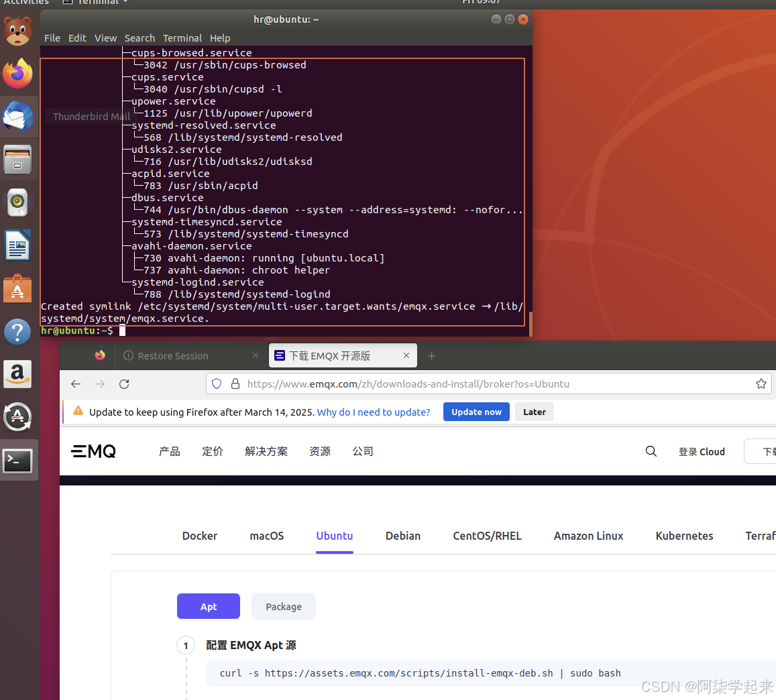Minimize the terminal window
This screenshot has width=776, height=700.
pyautogui.click(x=496, y=19)
